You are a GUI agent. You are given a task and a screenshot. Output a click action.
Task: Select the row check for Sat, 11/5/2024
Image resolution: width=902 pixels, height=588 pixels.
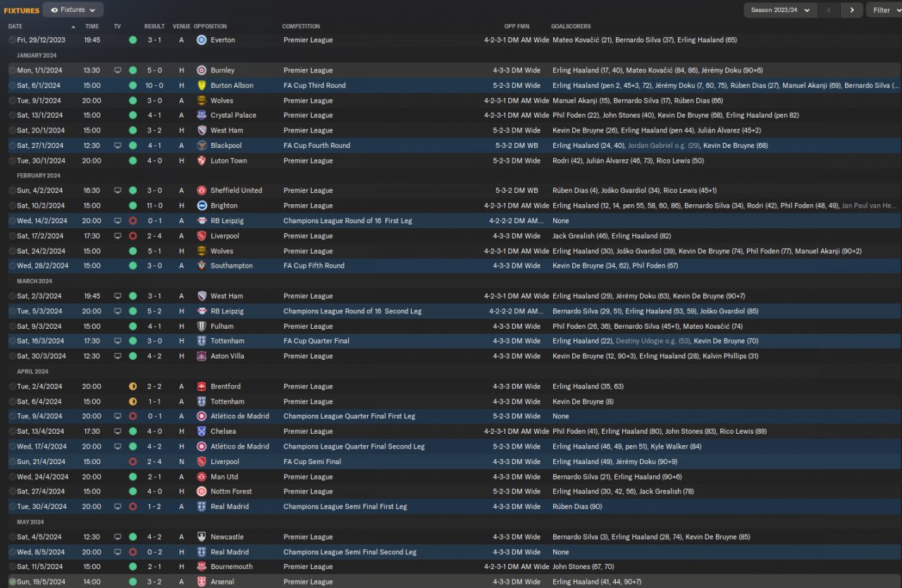point(12,567)
